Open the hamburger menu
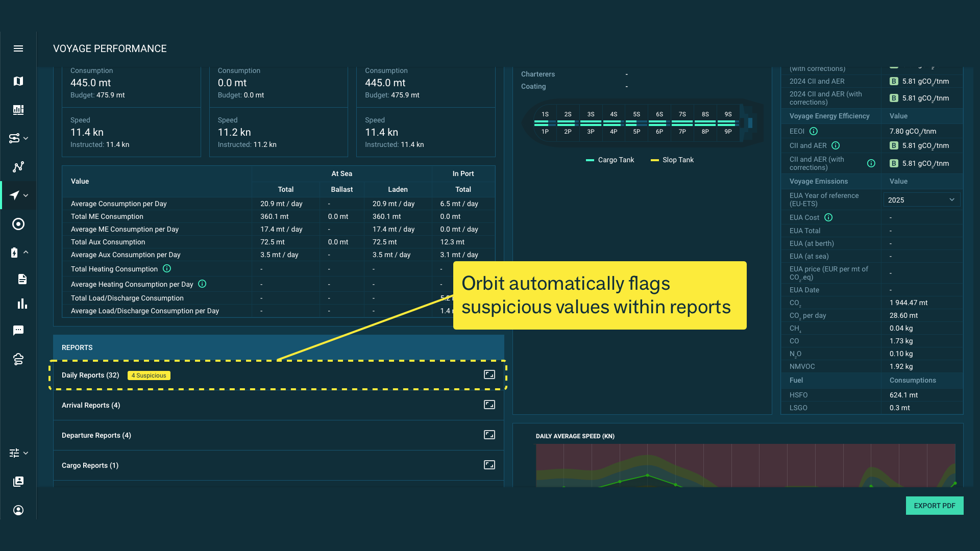The image size is (980, 551). click(18, 48)
